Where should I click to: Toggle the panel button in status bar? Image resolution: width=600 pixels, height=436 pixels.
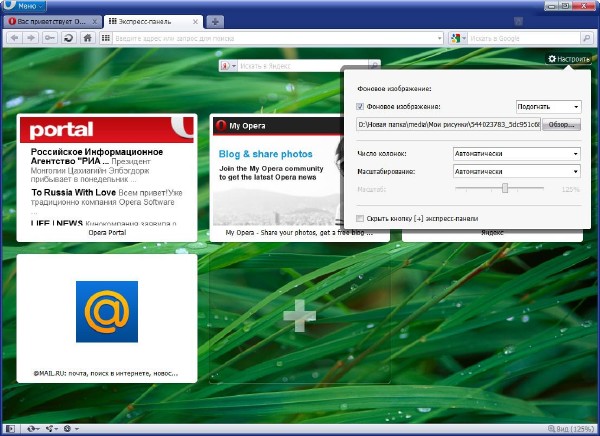[x=11, y=429]
